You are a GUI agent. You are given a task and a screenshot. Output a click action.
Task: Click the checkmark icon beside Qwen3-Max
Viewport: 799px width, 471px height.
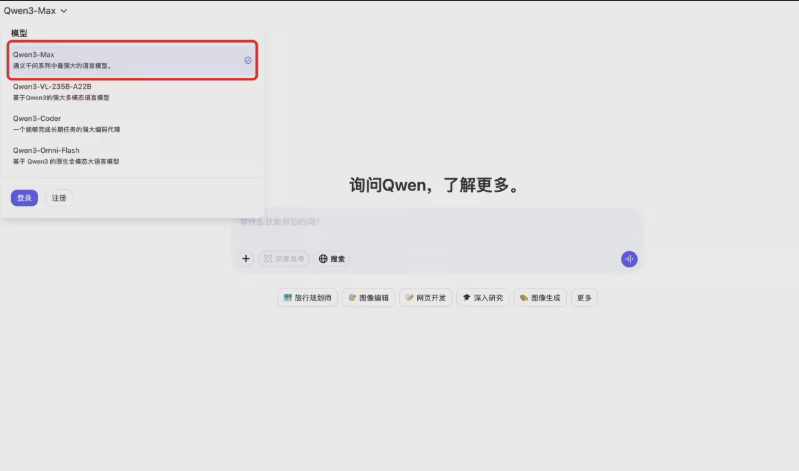[248, 60]
